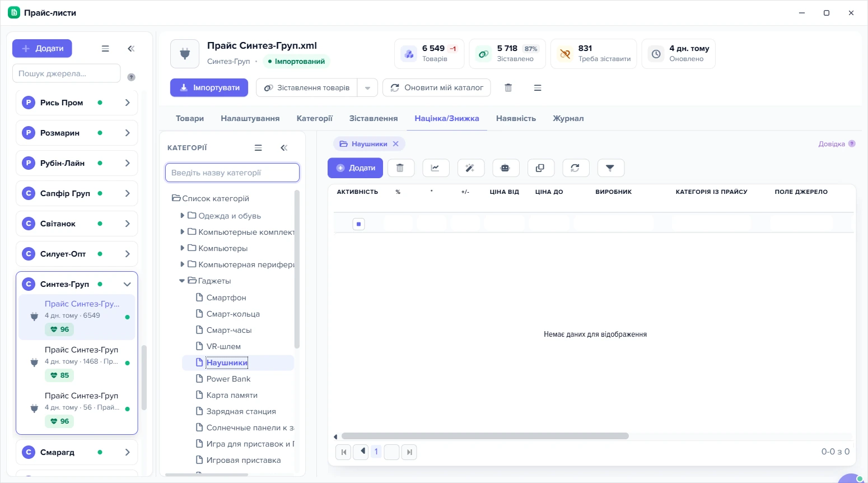Image resolution: width=868 pixels, height=483 pixels.
Task: Collapse categories panel with double-chevron icon
Action: [x=284, y=148]
